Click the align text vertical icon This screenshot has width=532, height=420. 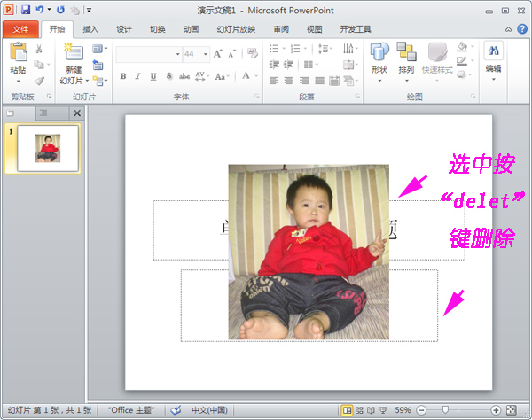pos(350,65)
